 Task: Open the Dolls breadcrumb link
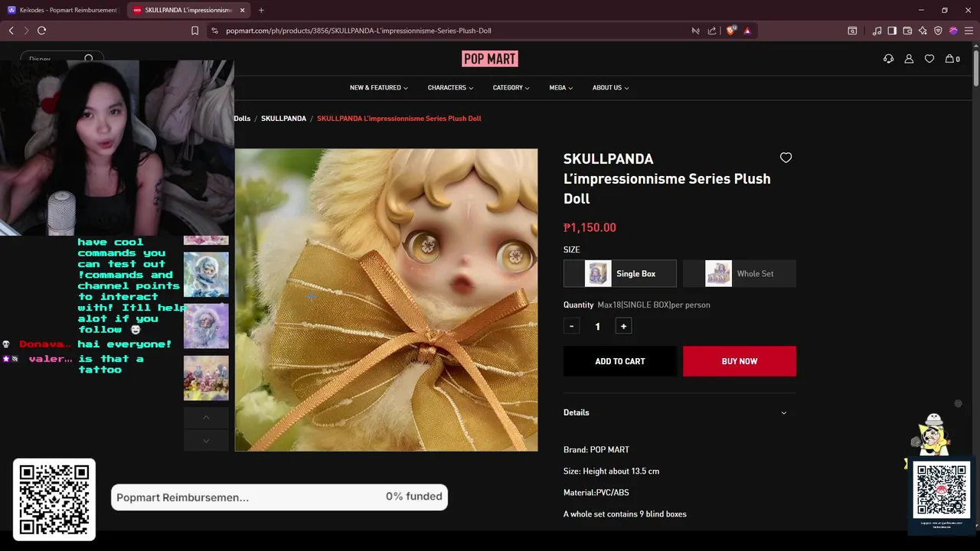(242, 119)
